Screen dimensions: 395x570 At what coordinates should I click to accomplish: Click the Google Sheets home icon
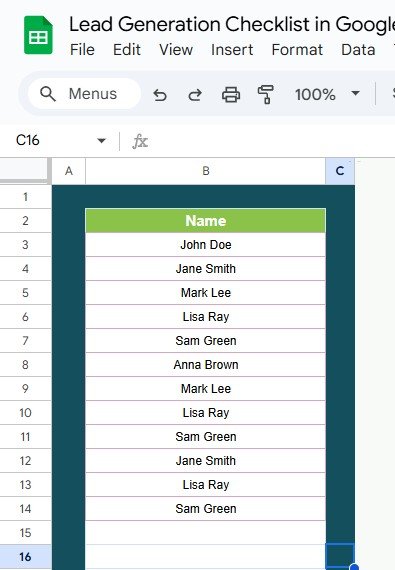pos(38,35)
